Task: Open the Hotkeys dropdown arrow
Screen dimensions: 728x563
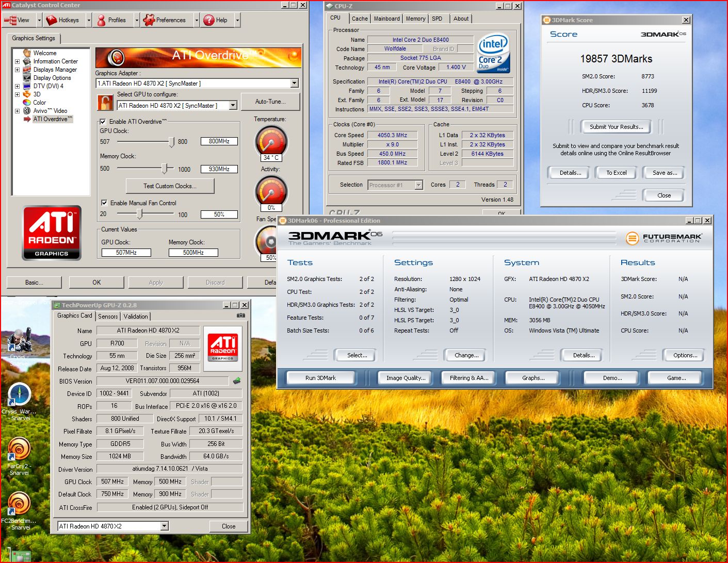Action: pos(88,20)
